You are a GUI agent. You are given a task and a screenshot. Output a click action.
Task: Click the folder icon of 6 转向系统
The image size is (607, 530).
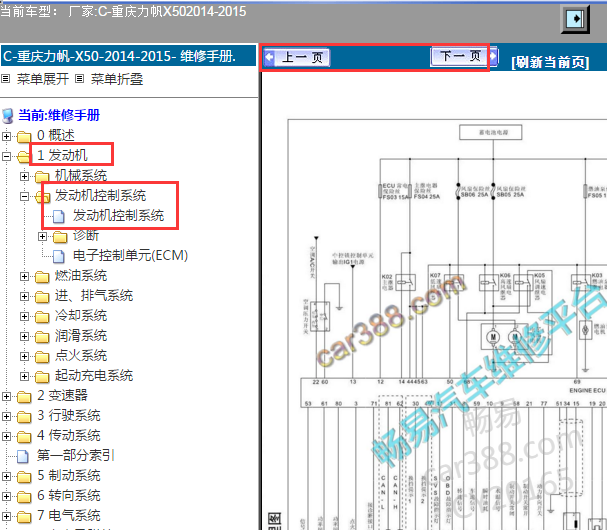coord(24,497)
